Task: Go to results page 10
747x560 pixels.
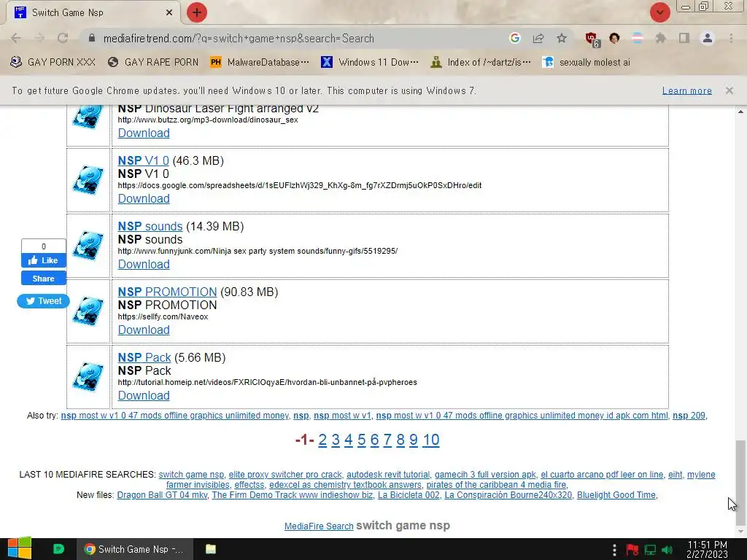Action: click(431, 440)
